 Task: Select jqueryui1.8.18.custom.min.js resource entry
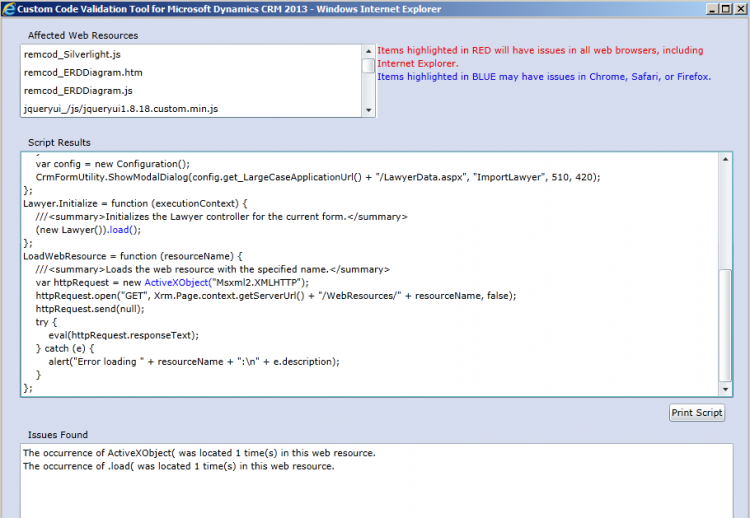121,109
